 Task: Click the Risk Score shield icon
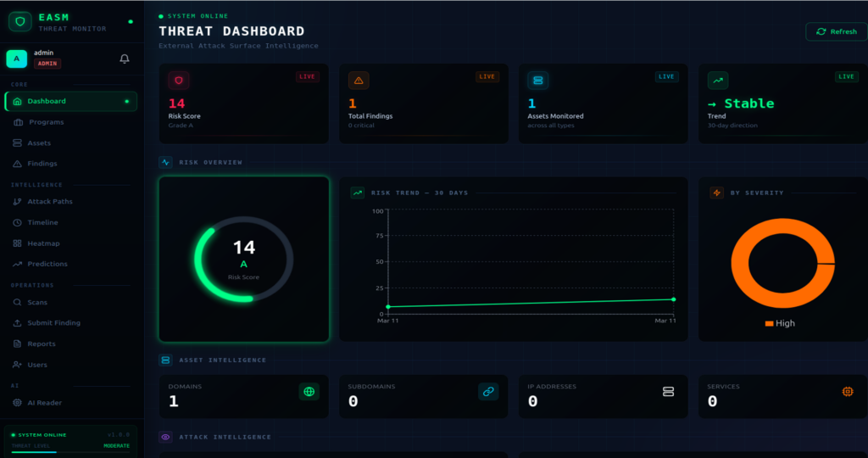tap(179, 81)
